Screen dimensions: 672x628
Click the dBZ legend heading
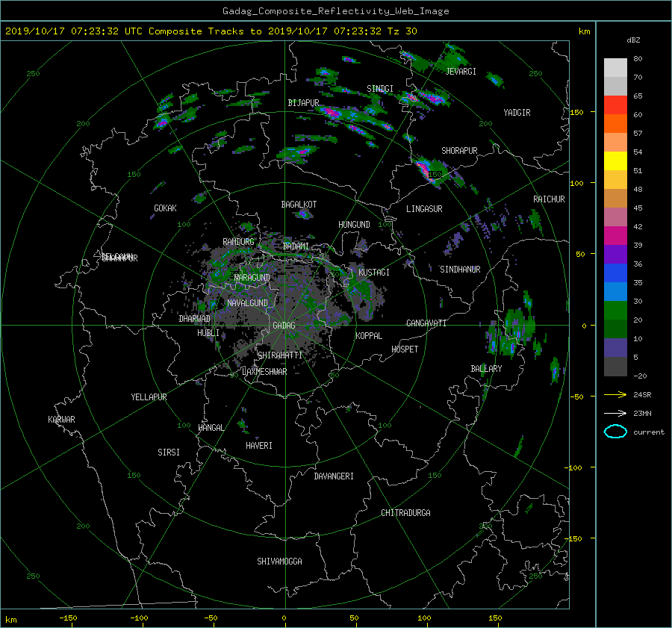coord(633,40)
